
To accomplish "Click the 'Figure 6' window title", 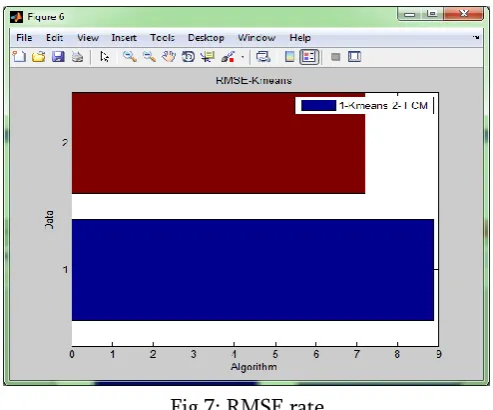I will click(x=46, y=17).
